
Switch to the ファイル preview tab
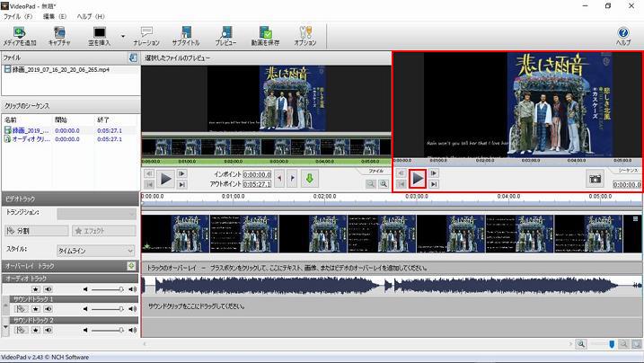pyautogui.click(x=375, y=171)
